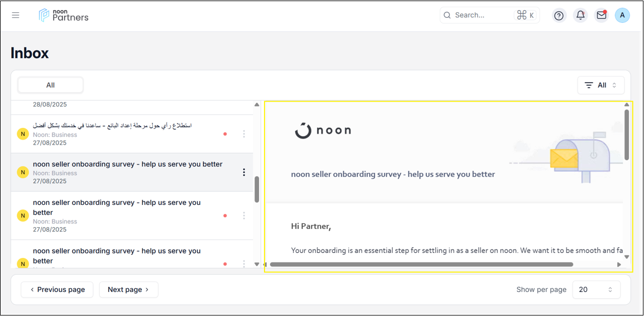Click the Command K shortcut badge
Viewport: 644px width, 316px height.
[525, 15]
